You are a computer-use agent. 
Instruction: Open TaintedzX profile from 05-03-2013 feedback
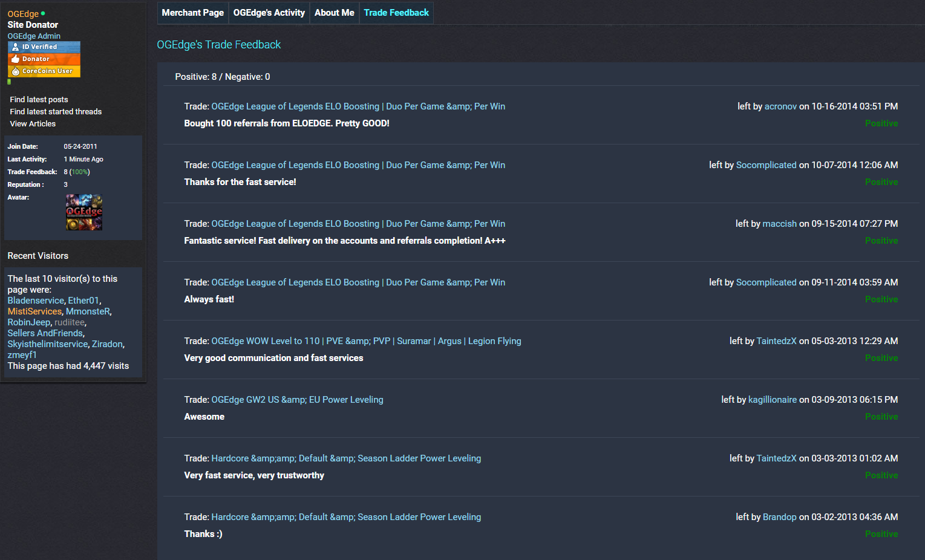point(776,341)
